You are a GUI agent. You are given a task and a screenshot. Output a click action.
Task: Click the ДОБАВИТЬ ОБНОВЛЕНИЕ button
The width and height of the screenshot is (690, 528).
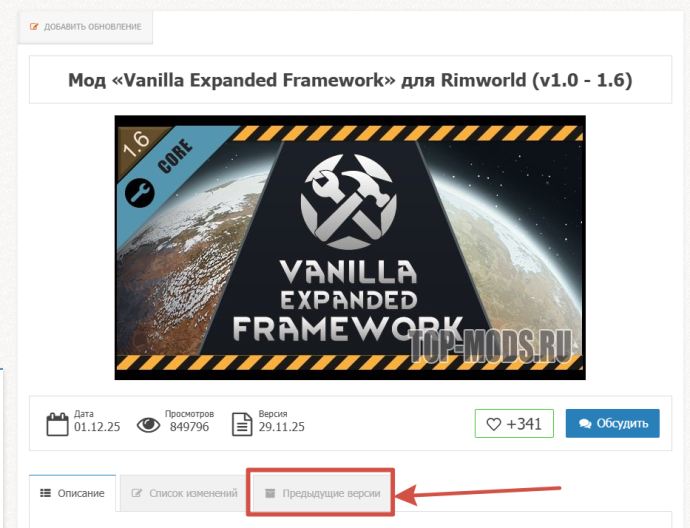[x=85, y=27]
